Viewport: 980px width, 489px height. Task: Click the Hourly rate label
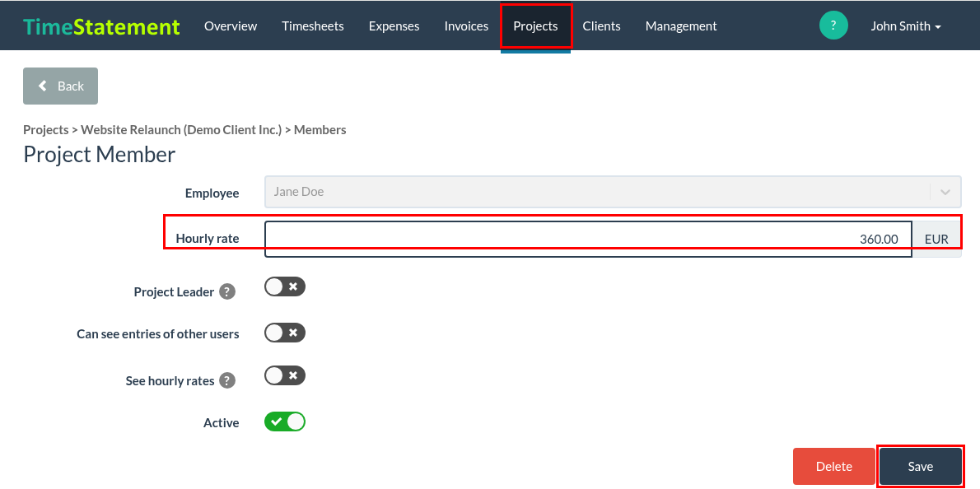click(208, 238)
